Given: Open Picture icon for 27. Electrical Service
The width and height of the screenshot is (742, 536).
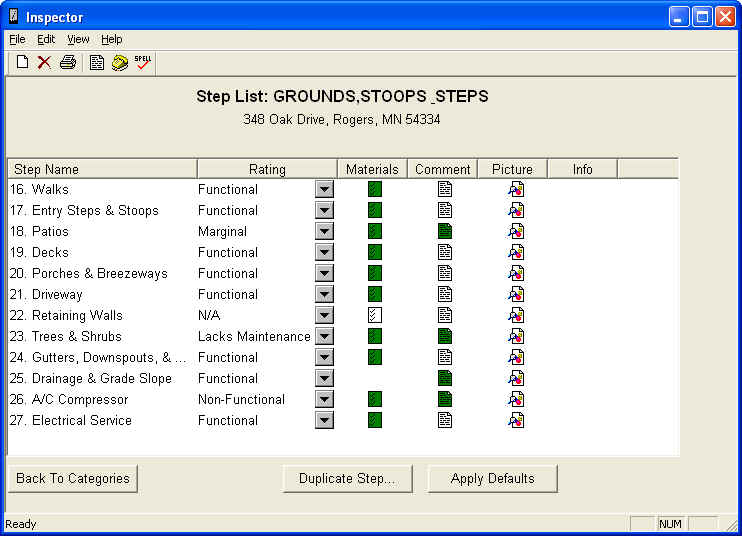Looking at the screenshot, I should click(516, 420).
